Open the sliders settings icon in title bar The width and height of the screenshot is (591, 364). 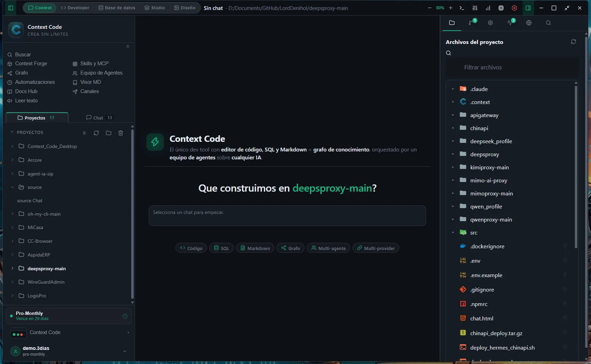[x=475, y=8]
